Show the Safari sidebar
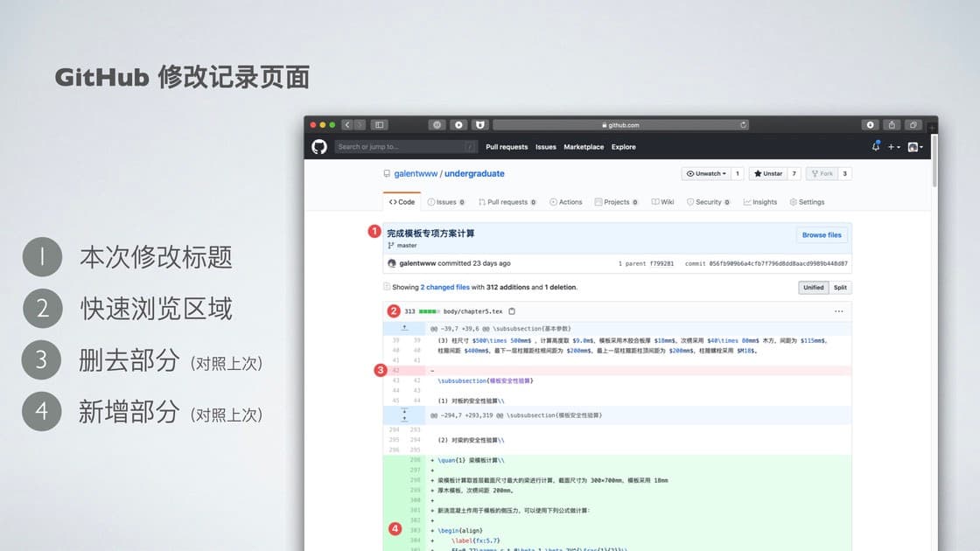The height and width of the screenshot is (551, 980). click(x=380, y=125)
